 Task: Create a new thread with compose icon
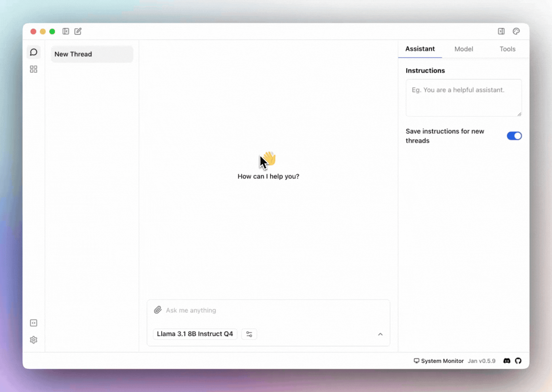[x=78, y=32]
